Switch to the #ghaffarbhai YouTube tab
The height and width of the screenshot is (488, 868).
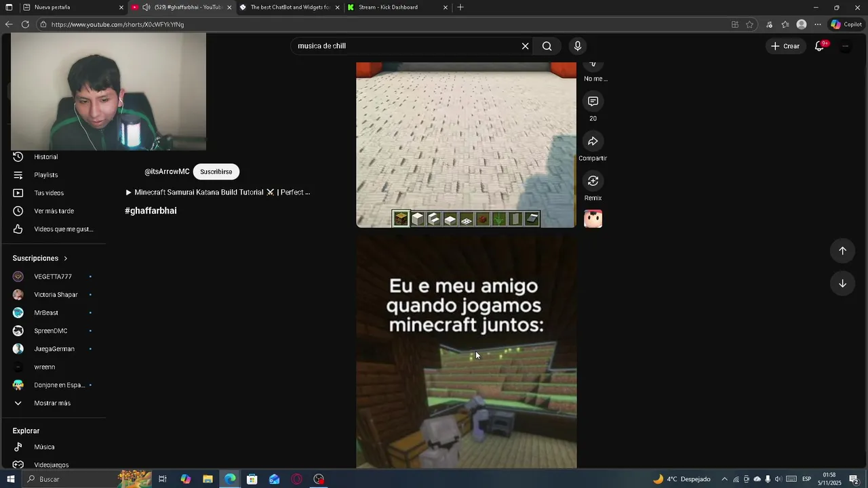point(181,7)
